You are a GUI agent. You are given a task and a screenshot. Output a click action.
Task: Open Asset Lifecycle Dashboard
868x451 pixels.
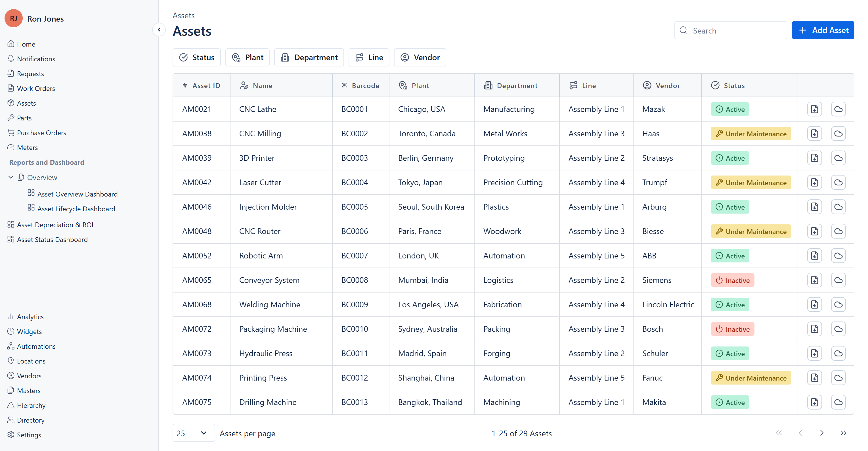click(x=72, y=209)
